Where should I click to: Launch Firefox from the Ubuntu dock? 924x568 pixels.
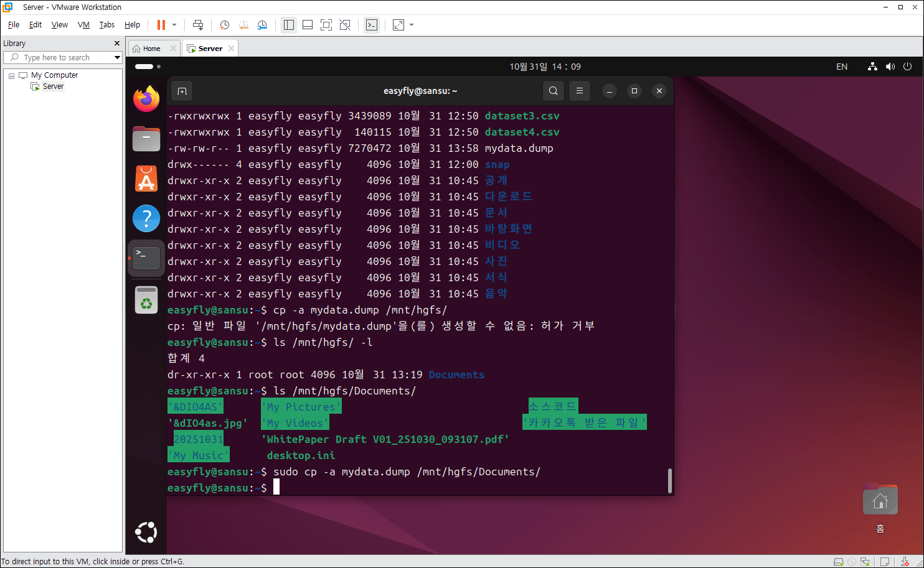coord(146,99)
